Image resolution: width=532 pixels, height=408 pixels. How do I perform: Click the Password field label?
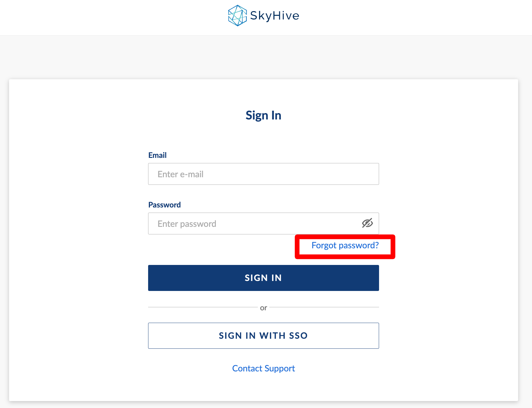164,205
